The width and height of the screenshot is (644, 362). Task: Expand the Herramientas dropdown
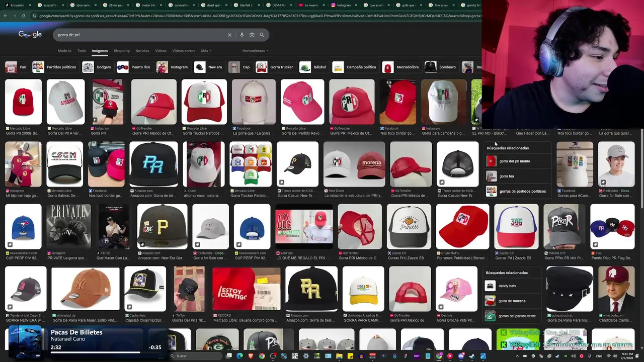click(x=255, y=51)
